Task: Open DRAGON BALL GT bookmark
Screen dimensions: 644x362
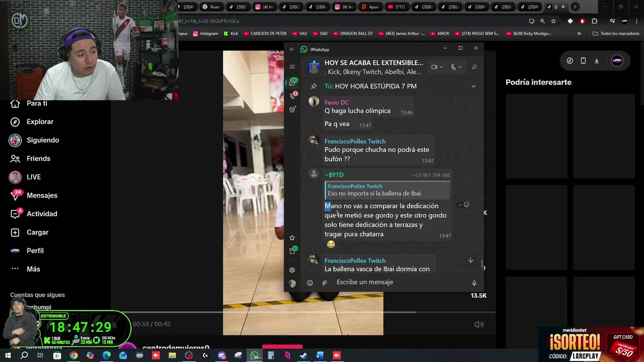Action: [353, 34]
